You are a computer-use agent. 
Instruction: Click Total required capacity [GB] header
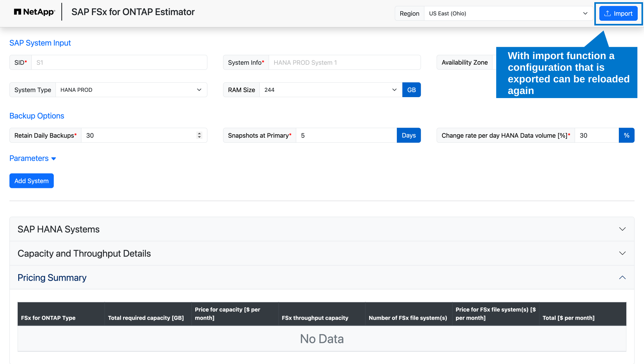pyautogui.click(x=148, y=314)
